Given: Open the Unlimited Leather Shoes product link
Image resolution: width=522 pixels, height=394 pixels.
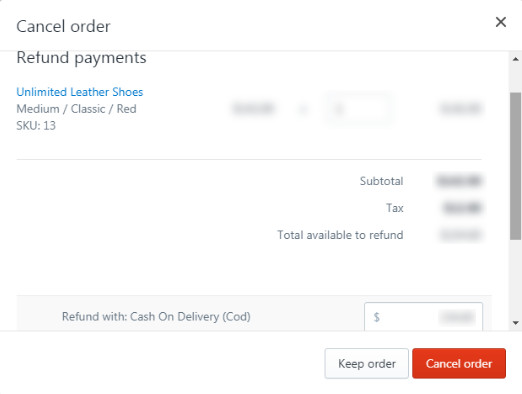Looking at the screenshot, I should click(x=80, y=92).
